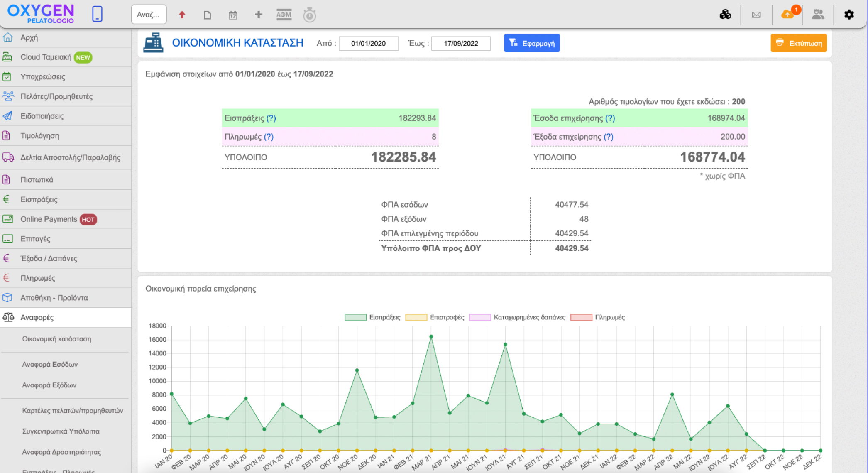Open the envelope messages icon

click(756, 15)
